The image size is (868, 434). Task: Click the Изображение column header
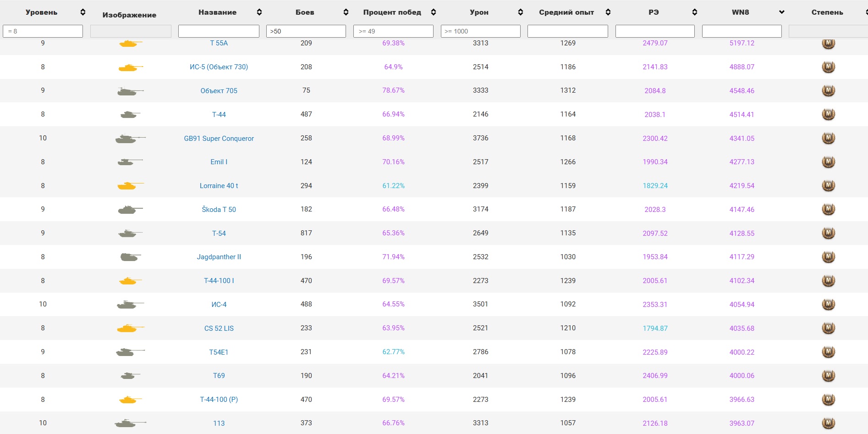129,15
